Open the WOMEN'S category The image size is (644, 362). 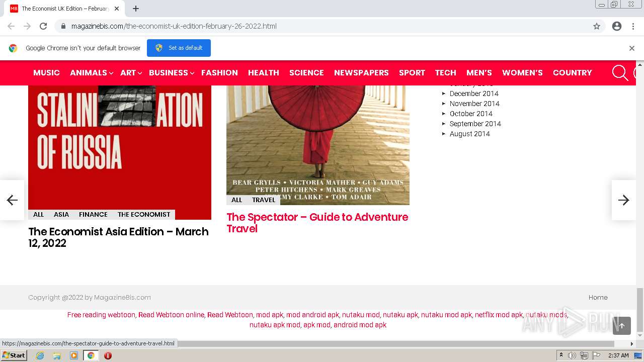pyautogui.click(x=522, y=73)
